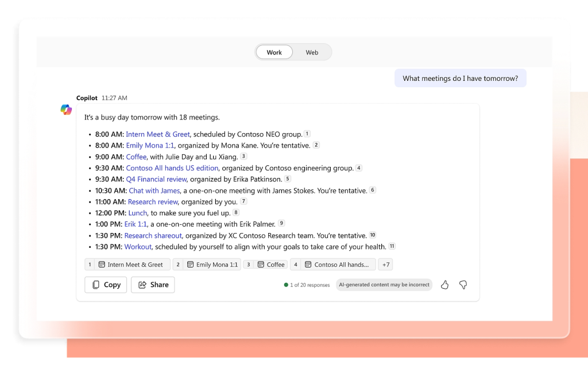Image resolution: width=588 pixels, height=377 pixels.
Task: Click citation marker 3 after Lu Xiang
Action: pyautogui.click(x=243, y=156)
